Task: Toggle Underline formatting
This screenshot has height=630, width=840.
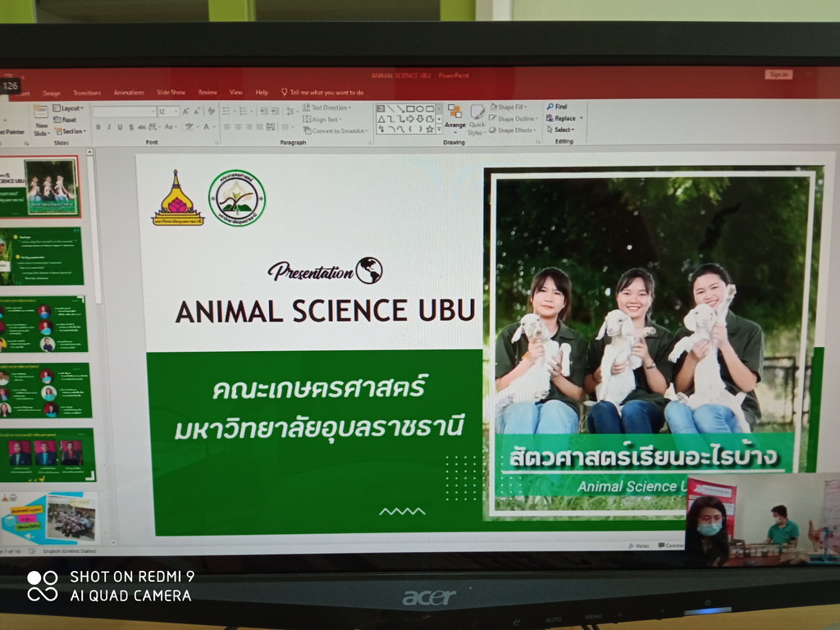Action: (x=120, y=127)
